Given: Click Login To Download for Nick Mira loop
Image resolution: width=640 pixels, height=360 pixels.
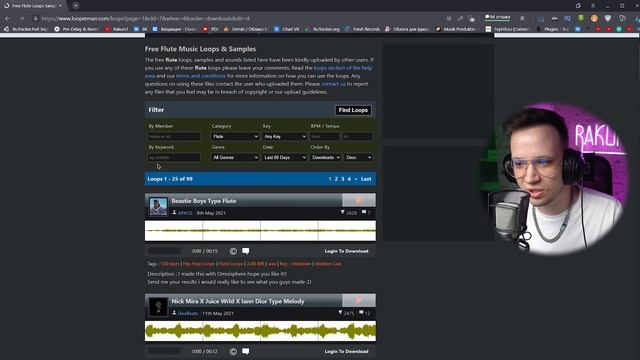Looking at the screenshot, I should [346, 351].
